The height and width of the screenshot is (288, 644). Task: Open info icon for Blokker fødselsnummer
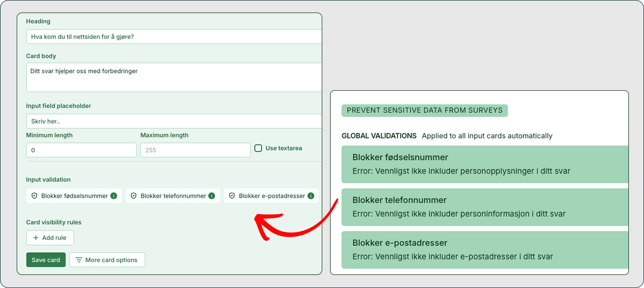(114, 196)
